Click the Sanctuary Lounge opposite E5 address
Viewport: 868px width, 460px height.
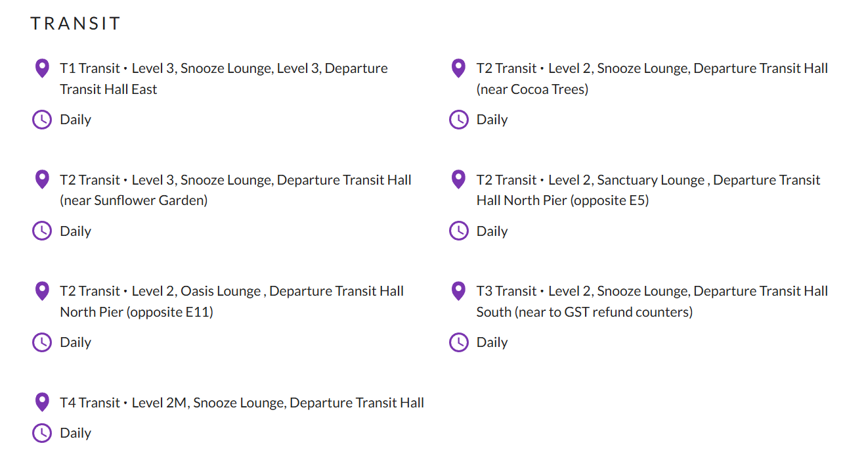(x=648, y=190)
